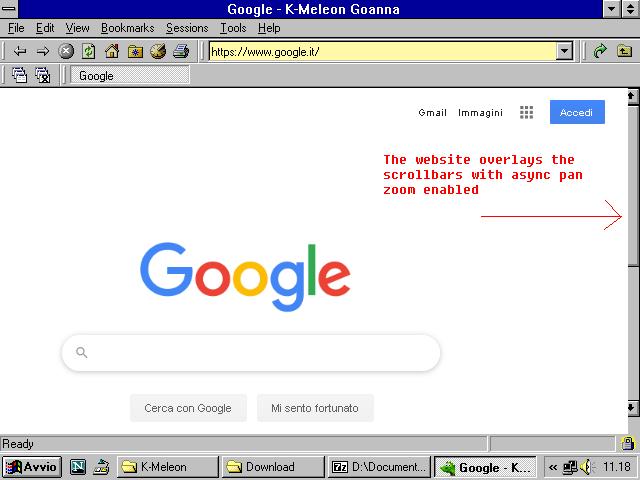The width and height of the screenshot is (640, 480).
Task: Print the page with the printer icon
Action: click(181, 51)
